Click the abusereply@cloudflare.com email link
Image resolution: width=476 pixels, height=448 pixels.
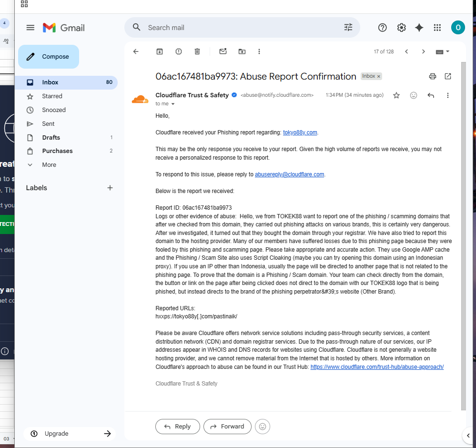tap(289, 174)
